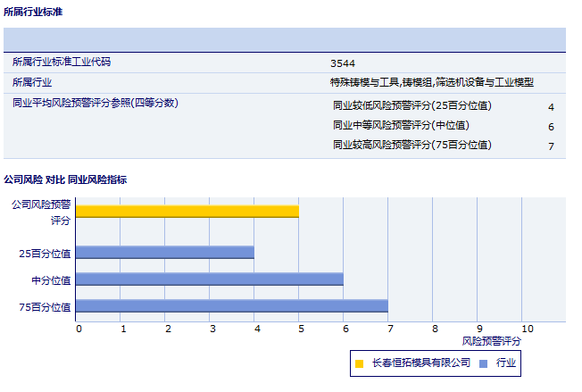Click the yellow legend swatch for 长春恒拓模具有限公司
Viewport: 582px width, 392px height.
(359, 363)
